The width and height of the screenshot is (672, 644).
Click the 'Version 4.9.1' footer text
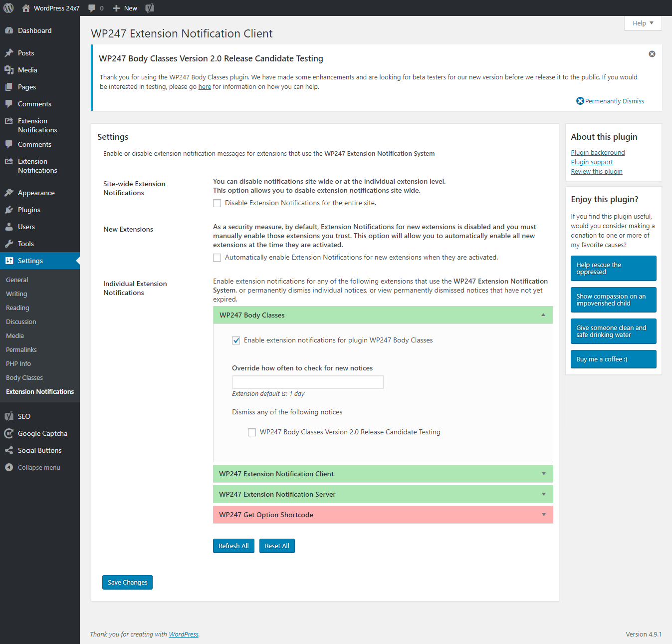tap(644, 635)
